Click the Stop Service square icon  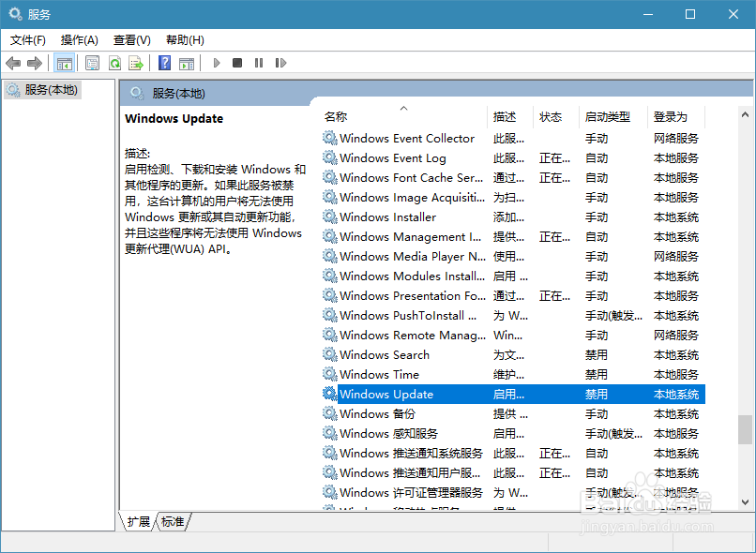click(x=237, y=63)
